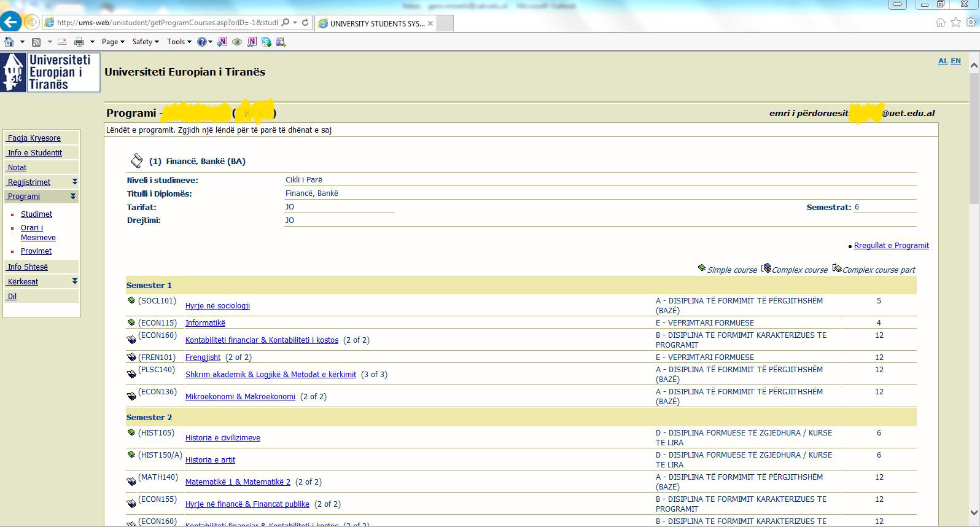This screenshot has height=527, width=980.
Task: Click the Simple course legend icon
Action: [702, 268]
